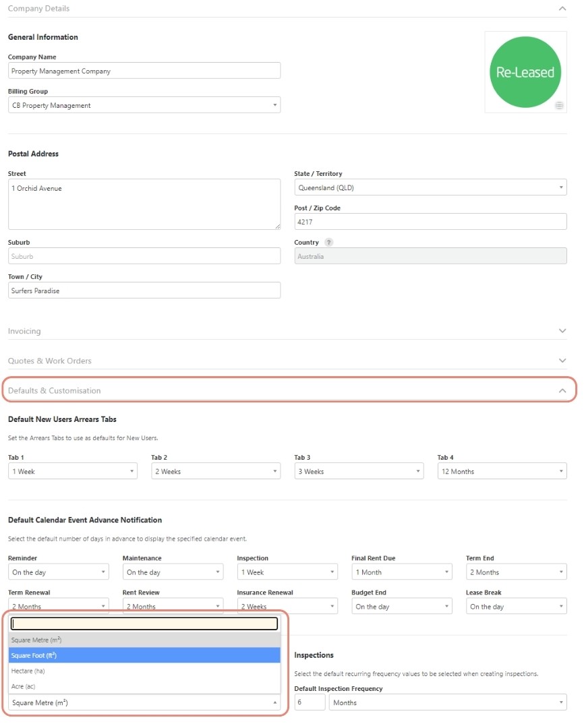The height and width of the screenshot is (728, 584).
Task: Select Hectare (ha) option
Action: point(144,671)
